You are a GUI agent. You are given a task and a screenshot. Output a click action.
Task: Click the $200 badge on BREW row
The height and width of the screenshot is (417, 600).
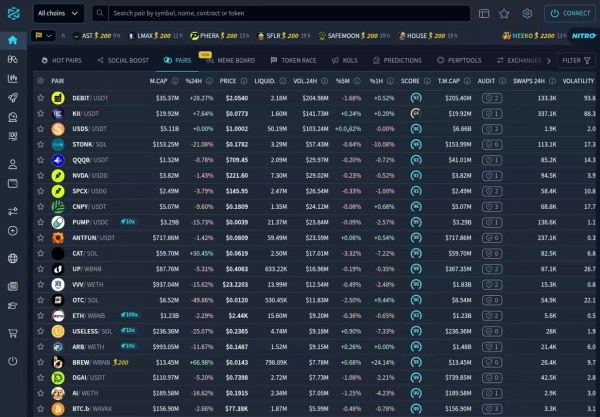121,362
